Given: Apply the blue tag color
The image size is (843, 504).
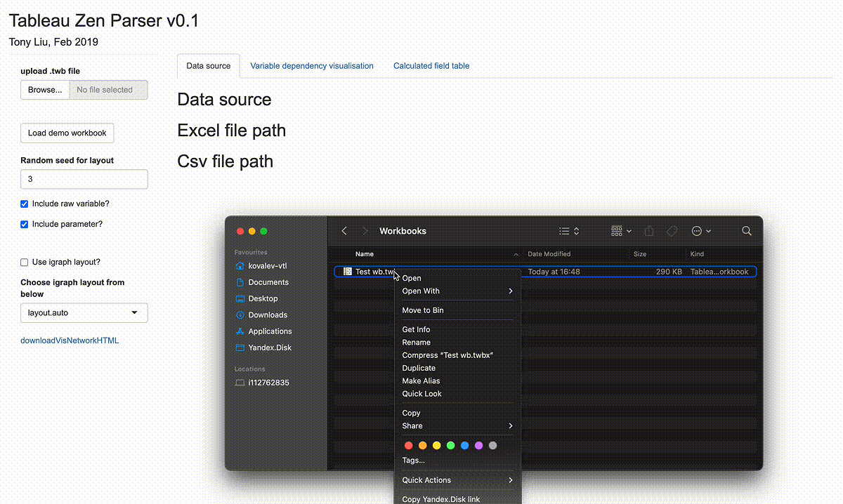Looking at the screenshot, I should (465, 446).
